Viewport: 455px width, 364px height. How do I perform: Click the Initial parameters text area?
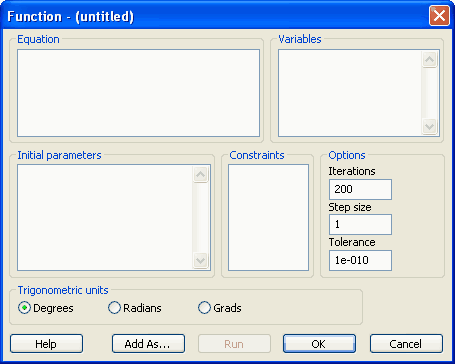tap(105, 217)
